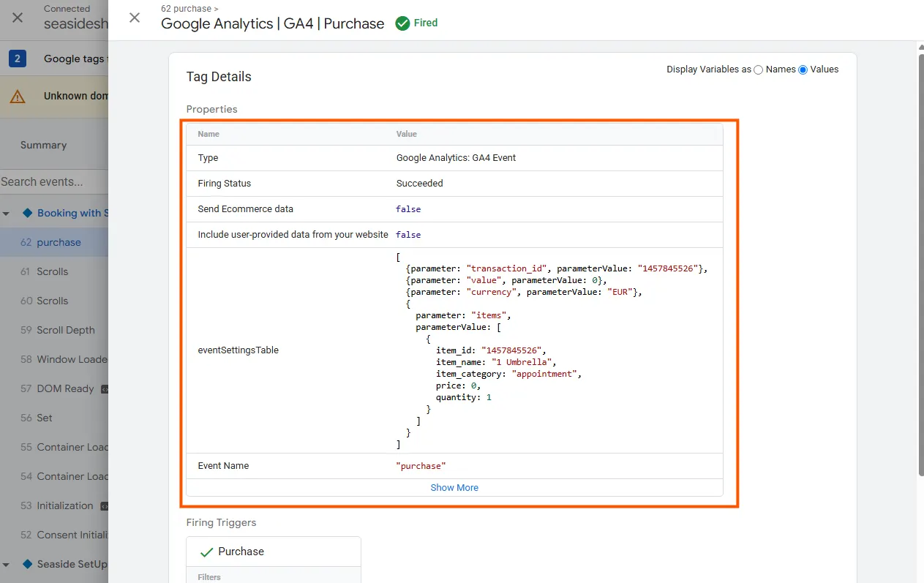Click the green check beside Purchase trigger

tap(206, 552)
